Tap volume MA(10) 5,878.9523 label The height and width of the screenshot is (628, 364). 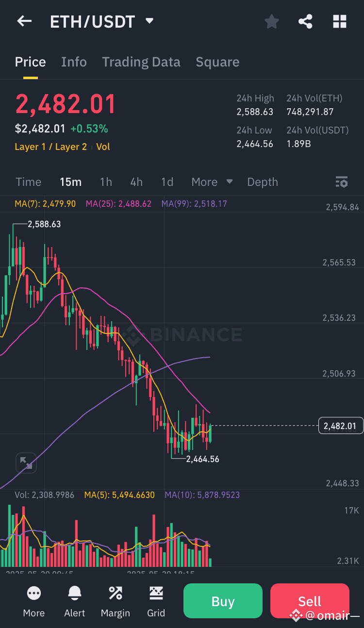pyautogui.click(x=202, y=495)
